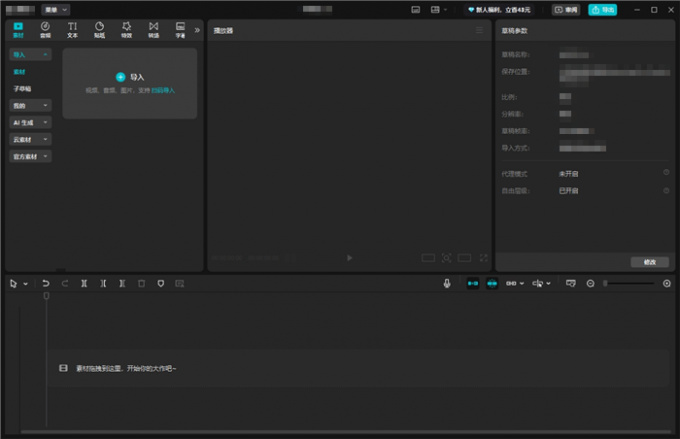Open the 菜单 dropdown menu

(x=56, y=10)
